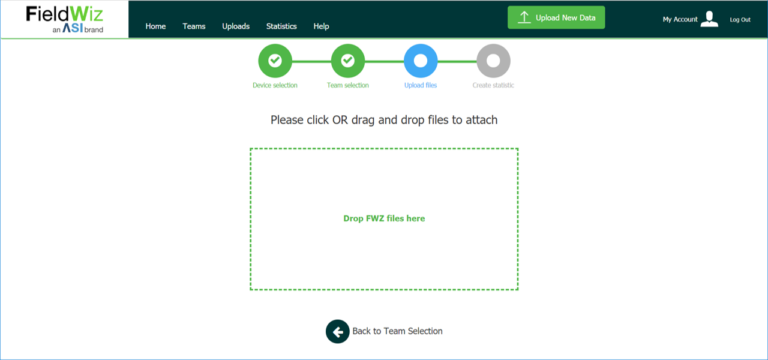
Task: Open the Statistics menu item
Action: coord(281,26)
